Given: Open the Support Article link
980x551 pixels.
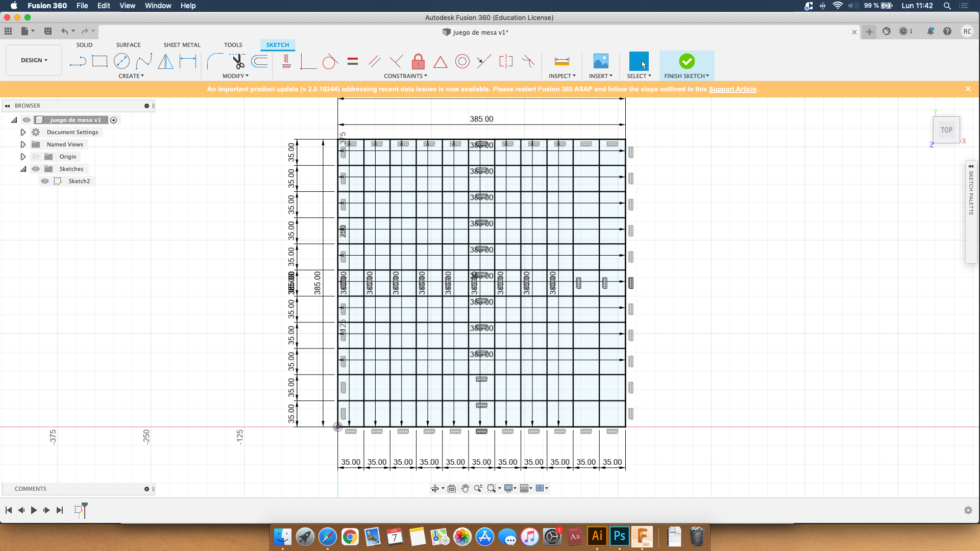Looking at the screenshot, I should click(x=732, y=89).
